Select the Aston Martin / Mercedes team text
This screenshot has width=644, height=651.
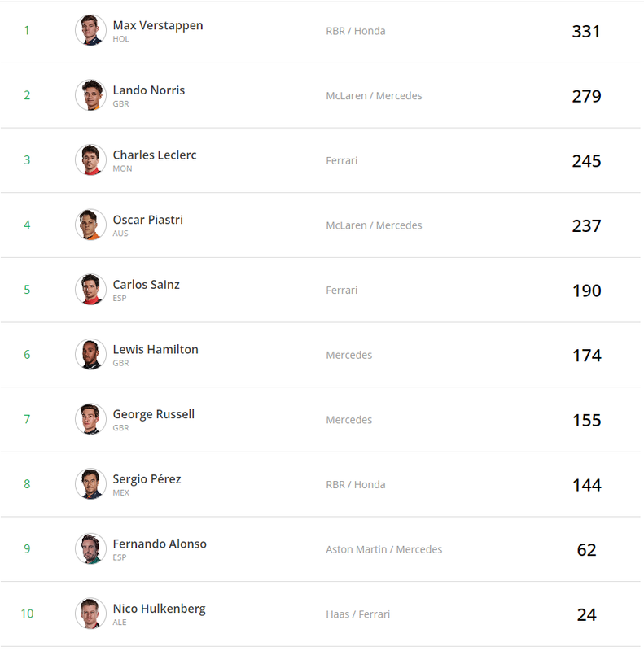[x=384, y=549]
